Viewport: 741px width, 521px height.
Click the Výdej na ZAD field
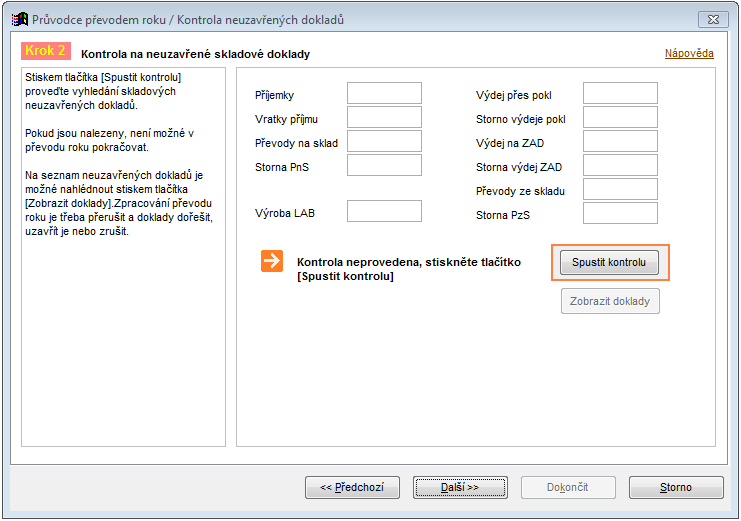(620, 141)
